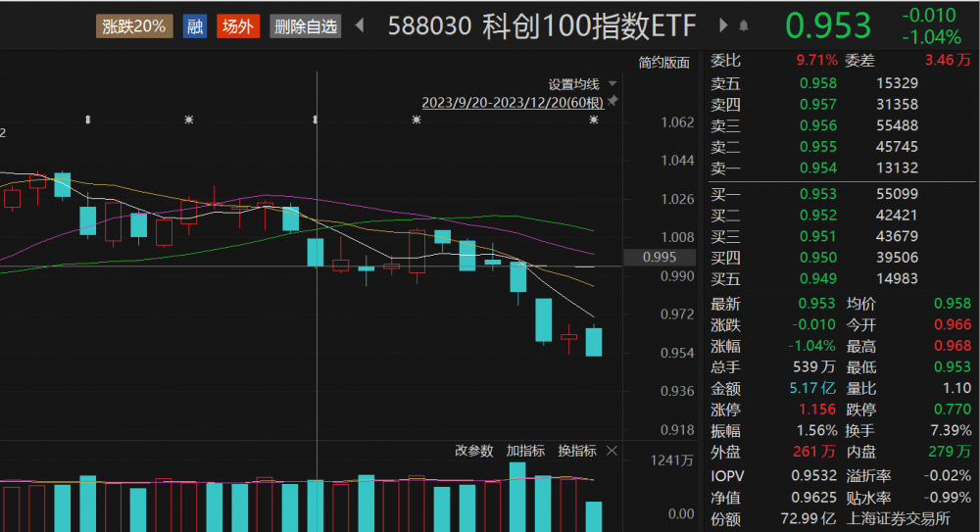Click the 2023/9/20-2023/12/20(60根) date range
Image resolution: width=980 pixels, height=532 pixels.
point(513,102)
